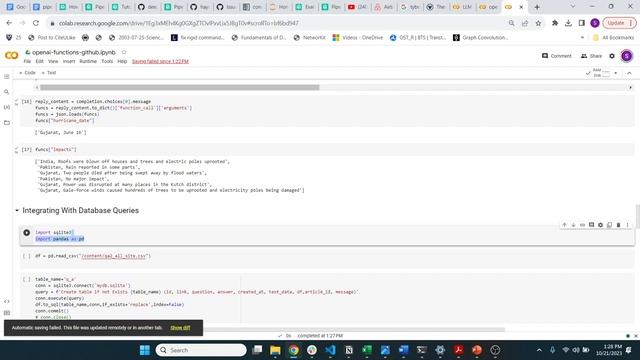
Task: Open File Explorer from the taskbar
Action: (x=275, y=350)
